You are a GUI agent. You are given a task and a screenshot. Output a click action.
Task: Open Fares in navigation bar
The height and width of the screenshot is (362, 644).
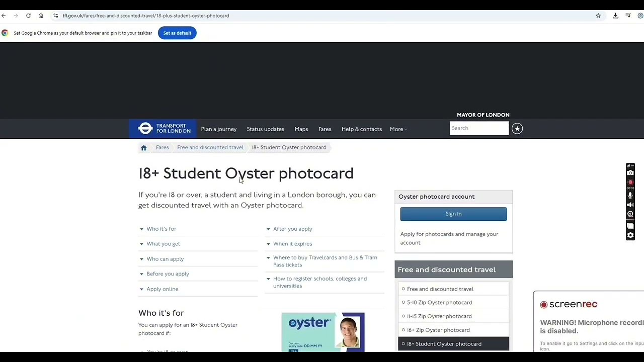coord(325,129)
